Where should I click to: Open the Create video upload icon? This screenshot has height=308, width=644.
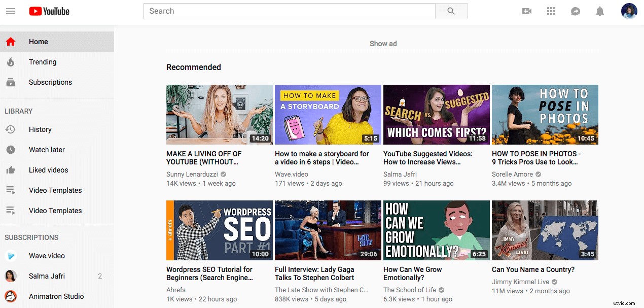click(x=527, y=11)
